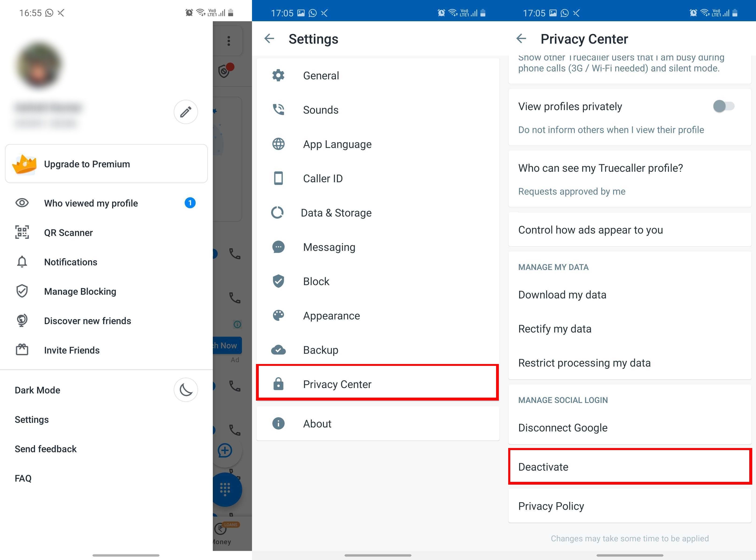This screenshot has height=560, width=756.
Task: Click the shield check icon by Manage Blocking
Action: pos(22,291)
